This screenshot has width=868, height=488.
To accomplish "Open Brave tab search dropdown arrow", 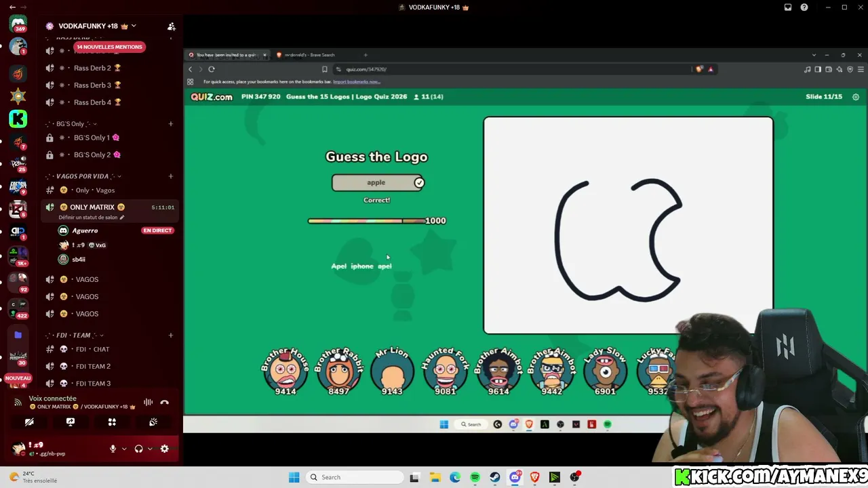I will tap(814, 55).
